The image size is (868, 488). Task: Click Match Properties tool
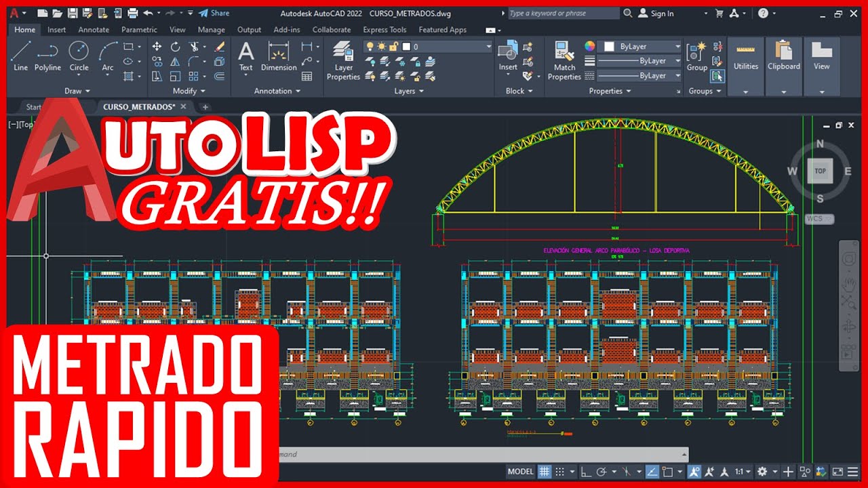(x=564, y=61)
